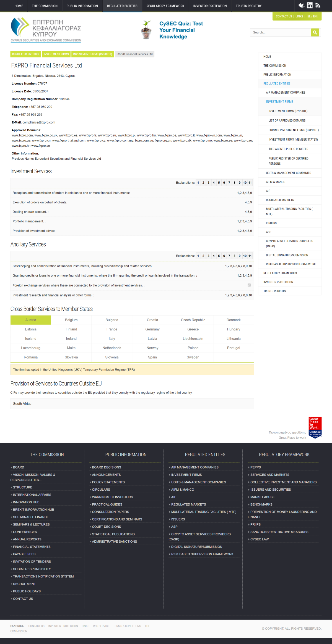Open the RSS feed icon
Screen dimensions: 332x644
pyautogui.click(x=318, y=5)
